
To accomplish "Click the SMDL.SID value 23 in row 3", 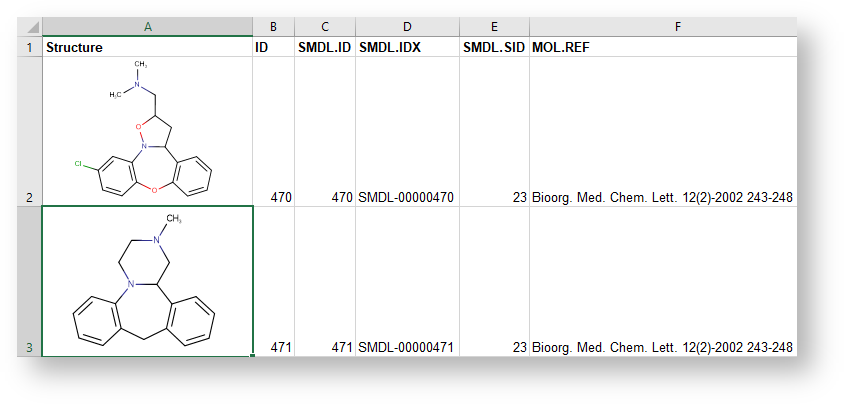I will (x=518, y=348).
